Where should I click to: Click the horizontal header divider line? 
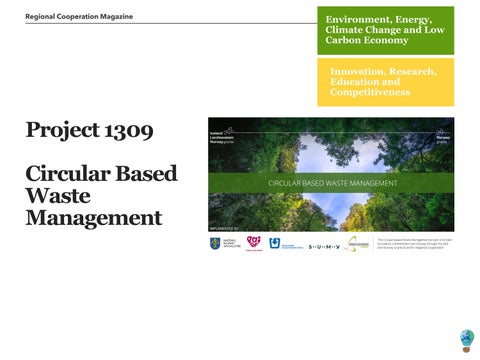(171, 23)
